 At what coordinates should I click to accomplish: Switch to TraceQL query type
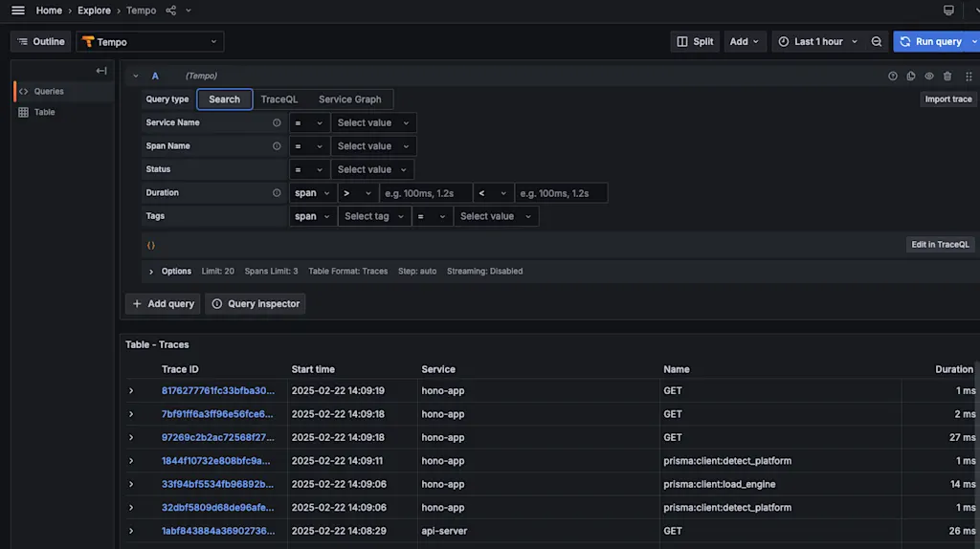(x=278, y=99)
